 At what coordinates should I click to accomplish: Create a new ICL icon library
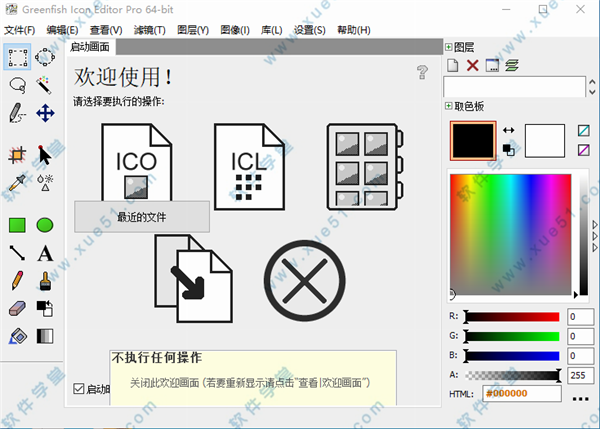[249, 166]
